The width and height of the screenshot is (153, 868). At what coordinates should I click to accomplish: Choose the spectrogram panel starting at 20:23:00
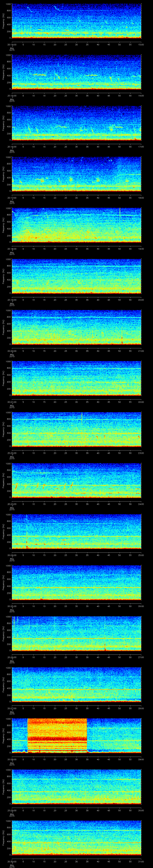click(x=77, y=480)
